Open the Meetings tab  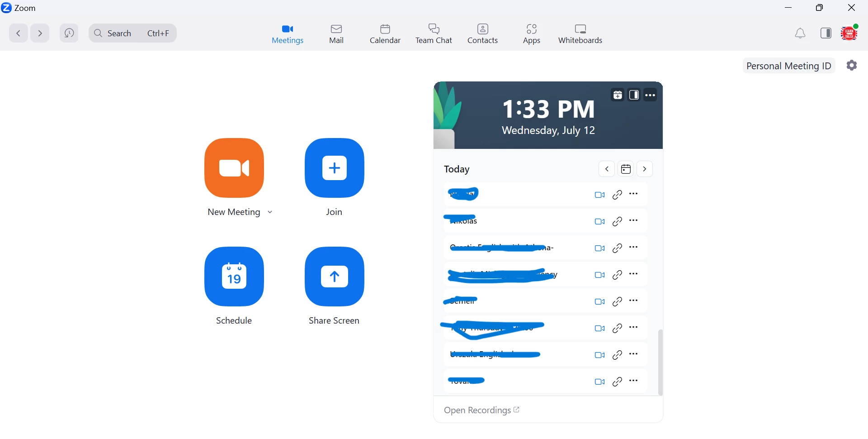288,34
